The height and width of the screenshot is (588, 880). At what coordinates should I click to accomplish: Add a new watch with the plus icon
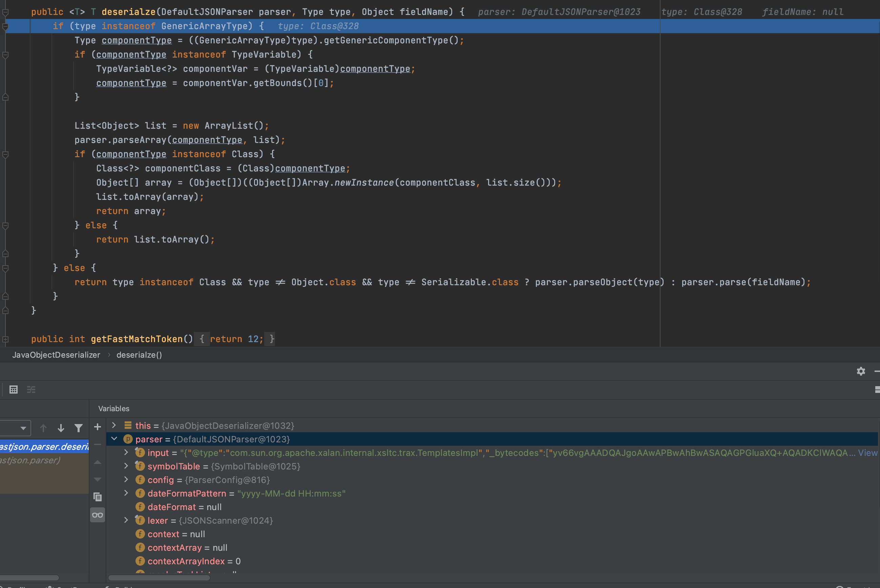pyautogui.click(x=98, y=427)
